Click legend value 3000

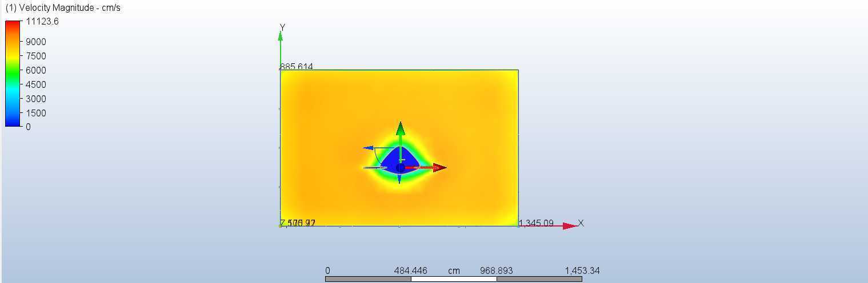pyautogui.click(x=36, y=99)
